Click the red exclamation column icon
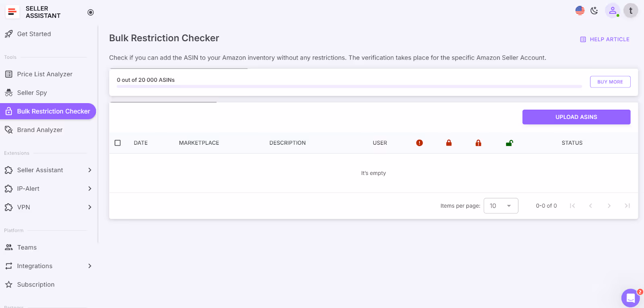 point(419,143)
